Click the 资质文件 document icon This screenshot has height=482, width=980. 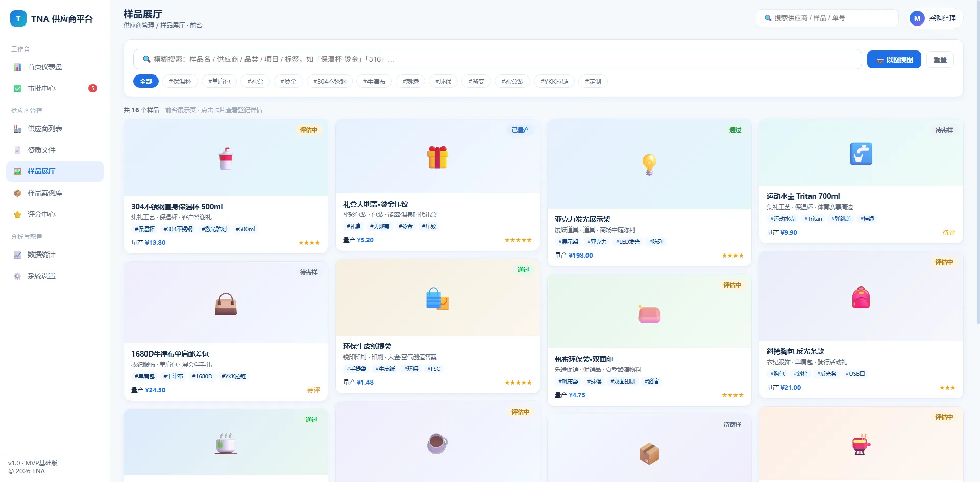pyautogui.click(x=17, y=150)
